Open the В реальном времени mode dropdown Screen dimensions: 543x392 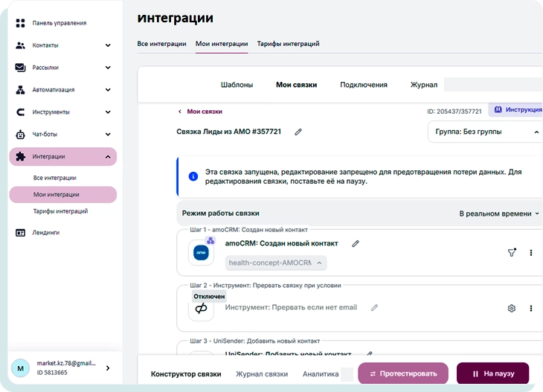(499, 213)
